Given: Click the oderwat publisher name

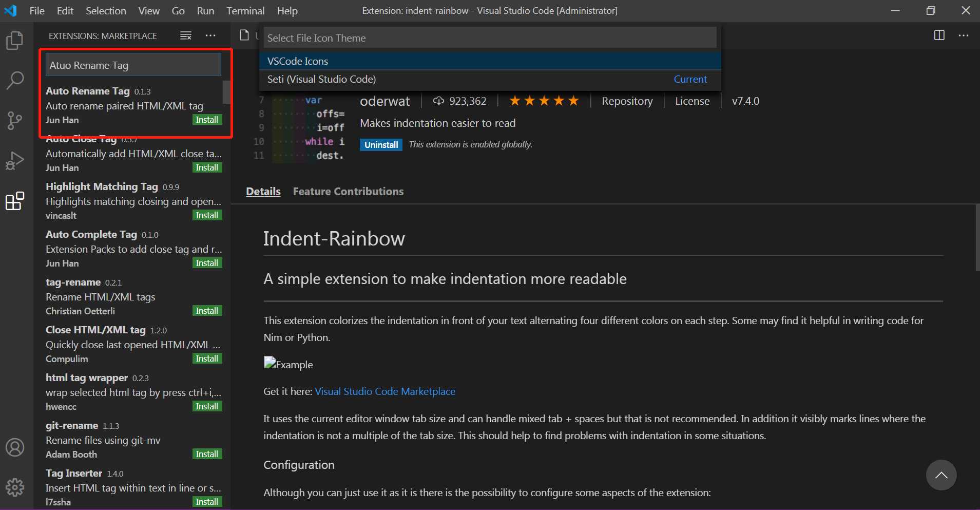Looking at the screenshot, I should (x=385, y=101).
